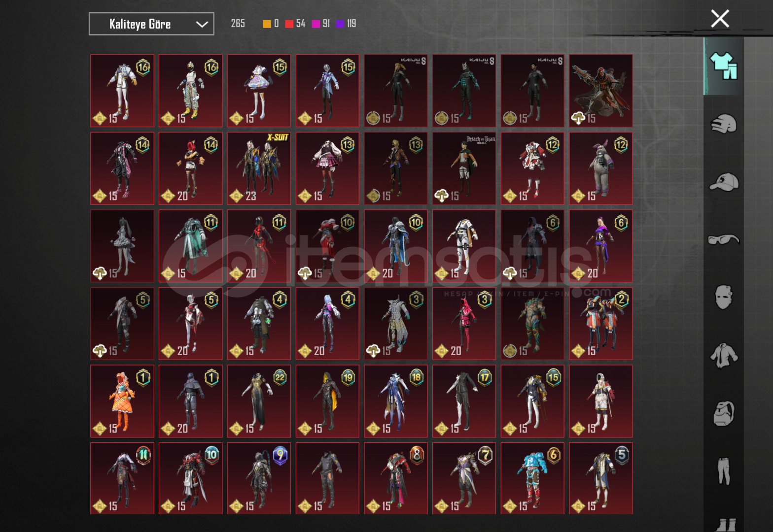Select the pink-haired outfit with badge 4
Image resolution: width=773 pixels, height=532 pixels.
[x=328, y=324]
